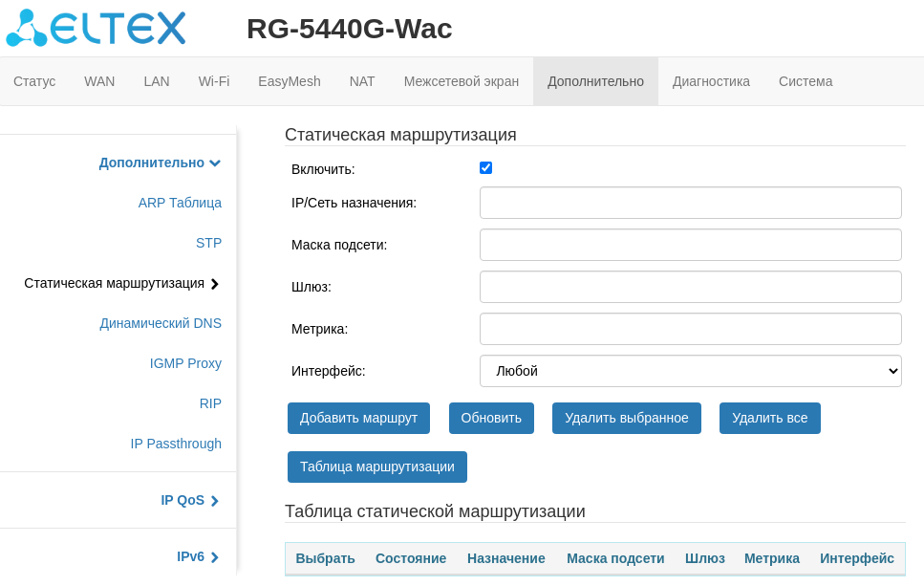This screenshot has width=924, height=586.
Task: Switch to the EasyMesh tab
Action: [x=290, y=81]
